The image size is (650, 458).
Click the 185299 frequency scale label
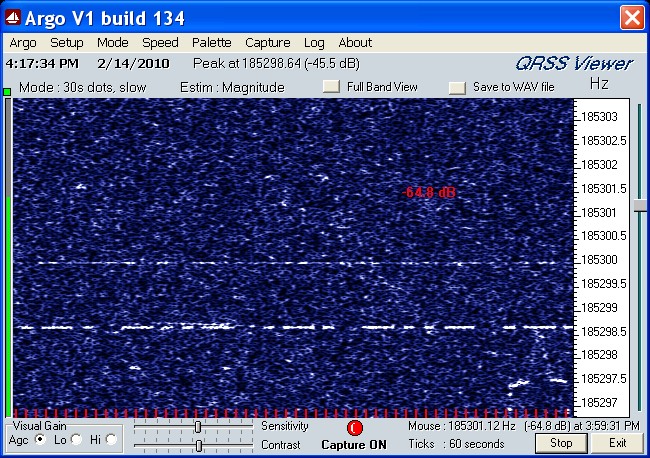[x=599, y=308]
